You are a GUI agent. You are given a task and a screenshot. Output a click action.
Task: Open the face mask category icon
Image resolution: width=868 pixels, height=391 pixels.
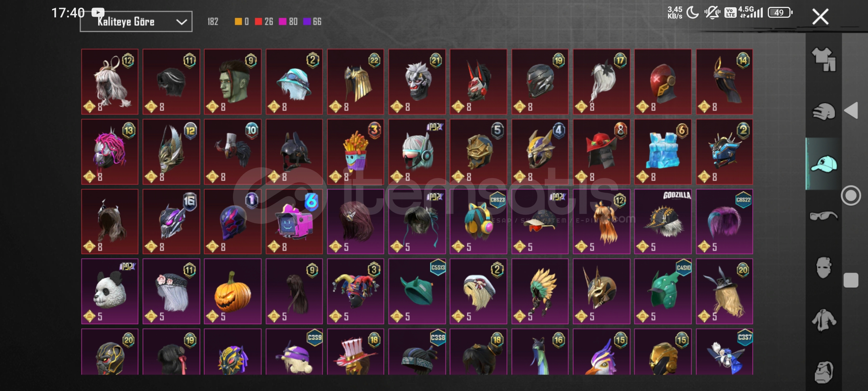(x=824, y=268)
